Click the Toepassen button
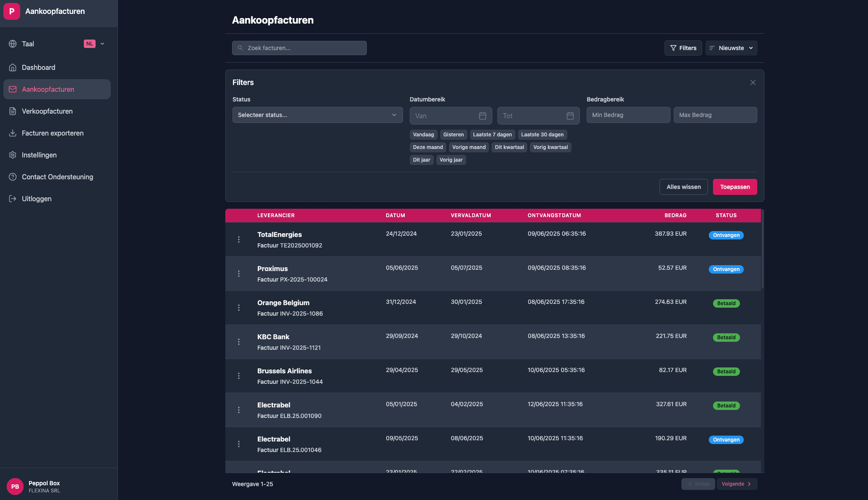Image resolution: width=868 pixels, height=500 pixels. coord(735,187)
